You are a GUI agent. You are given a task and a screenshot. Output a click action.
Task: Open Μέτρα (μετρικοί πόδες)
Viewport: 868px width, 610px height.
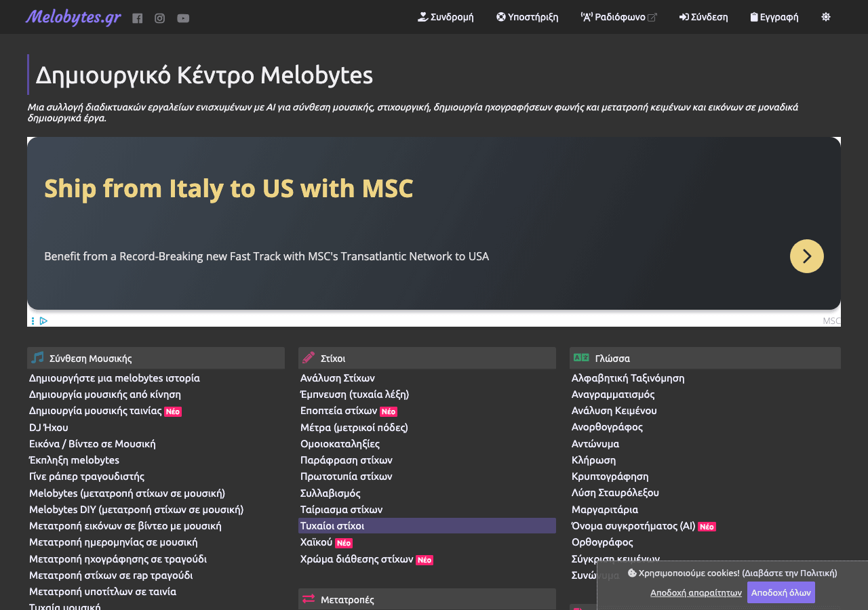354,427
